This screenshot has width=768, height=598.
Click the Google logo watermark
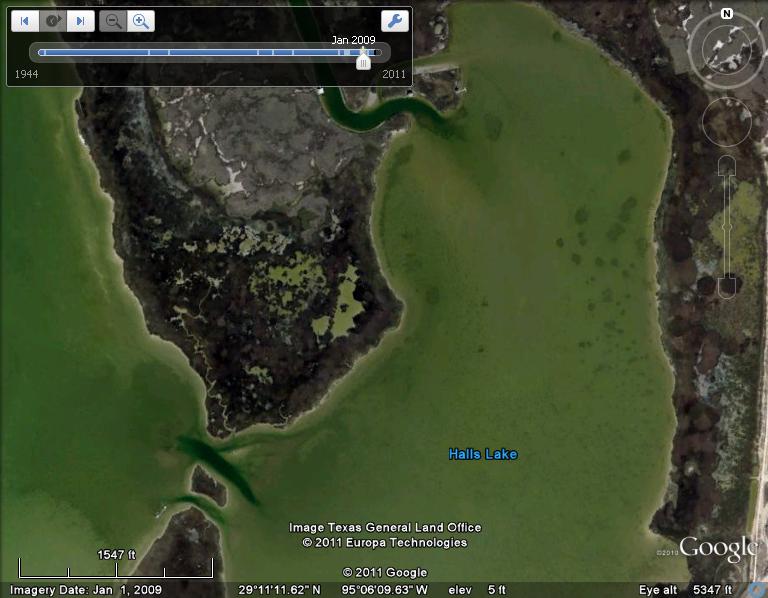tap(718, 548)
